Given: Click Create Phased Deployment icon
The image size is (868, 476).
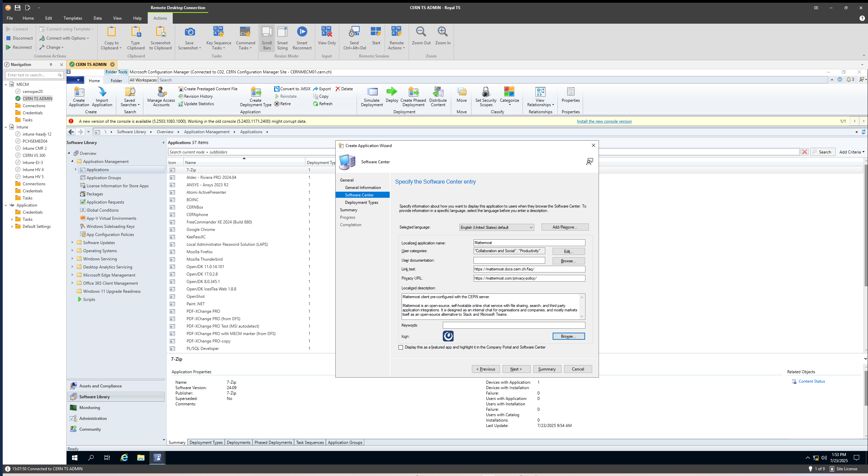Looking at the screenshot, I should click(x=413, y=97).
